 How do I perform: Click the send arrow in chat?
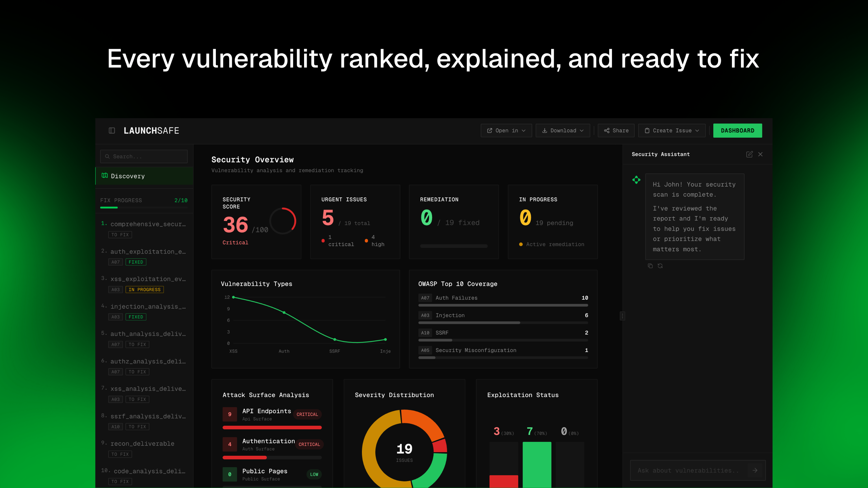(755, 470)
